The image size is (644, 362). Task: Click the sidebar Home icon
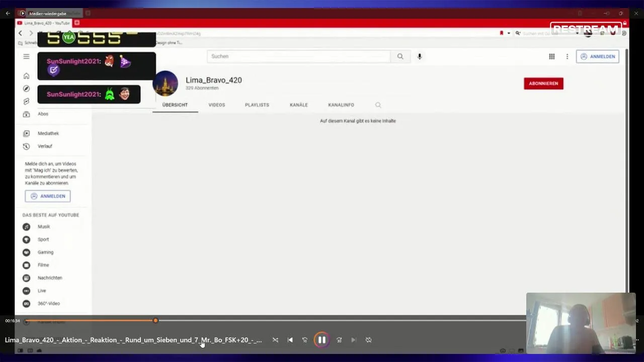tap(26, 76)
